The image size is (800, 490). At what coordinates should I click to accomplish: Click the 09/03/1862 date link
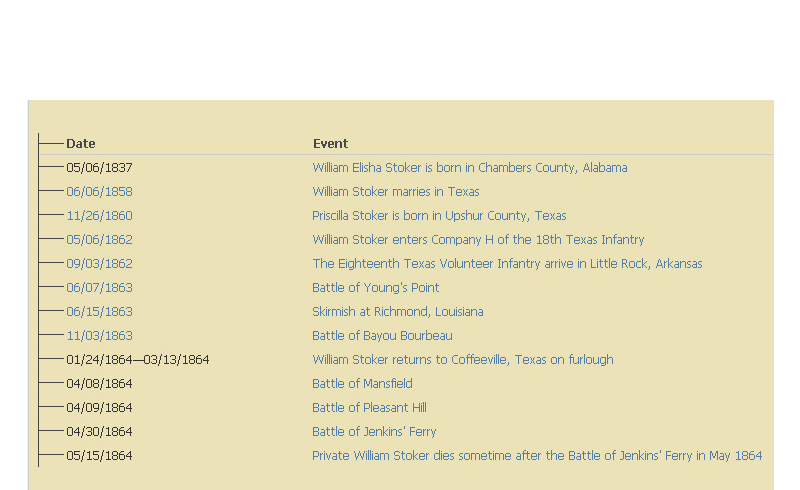point(99,264)
